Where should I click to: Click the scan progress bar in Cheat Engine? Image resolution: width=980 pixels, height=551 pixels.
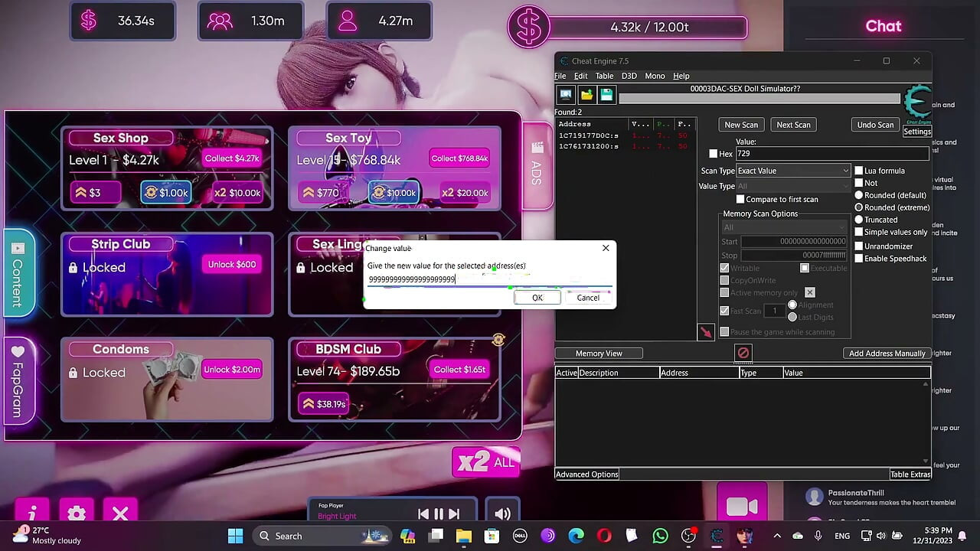coord(759,98)
